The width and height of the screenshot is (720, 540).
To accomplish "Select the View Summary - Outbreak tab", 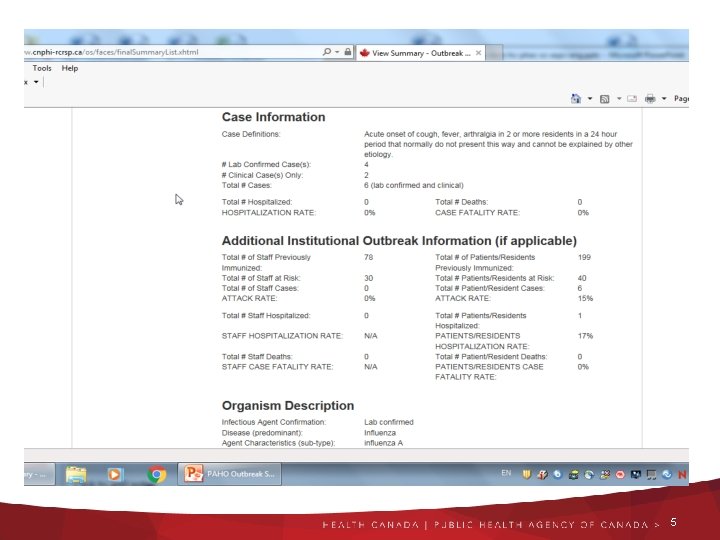I will click(x=420, y=53).
